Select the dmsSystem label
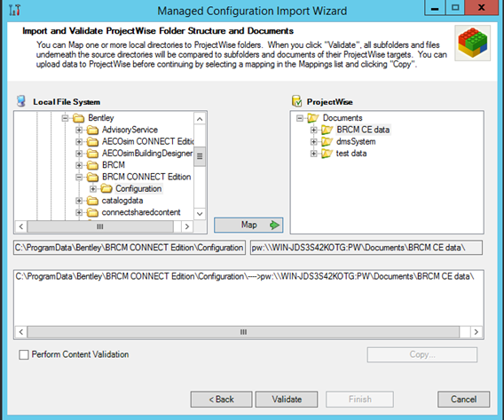The image size is (504, 420). click(x=356, y=142)
